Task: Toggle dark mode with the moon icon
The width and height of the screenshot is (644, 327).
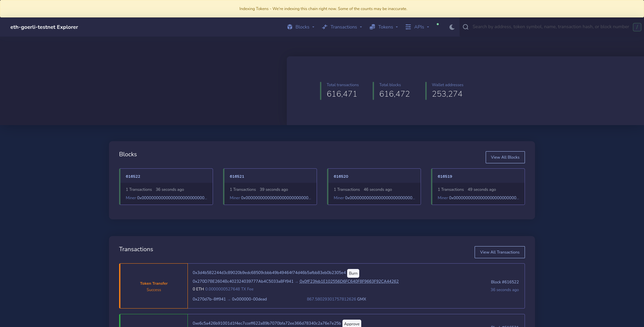Action: click(x=452, y=27)
